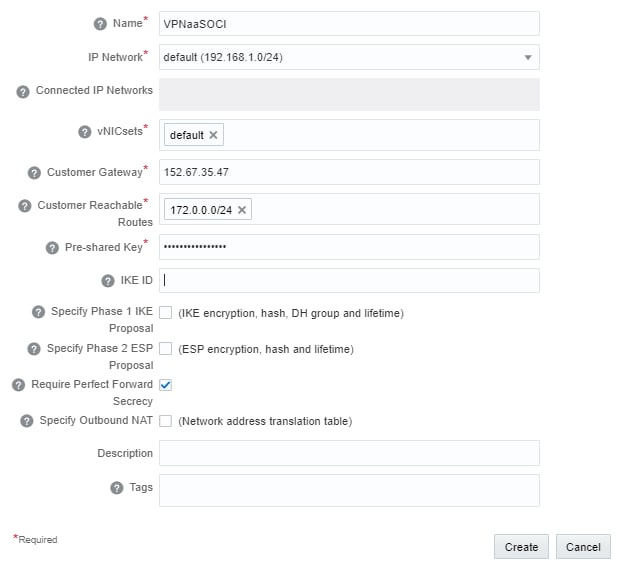This screenshot has width=621, height=568.
Task: Enable the Specify Outbound NAT checkbox
Action: (166, 421)
